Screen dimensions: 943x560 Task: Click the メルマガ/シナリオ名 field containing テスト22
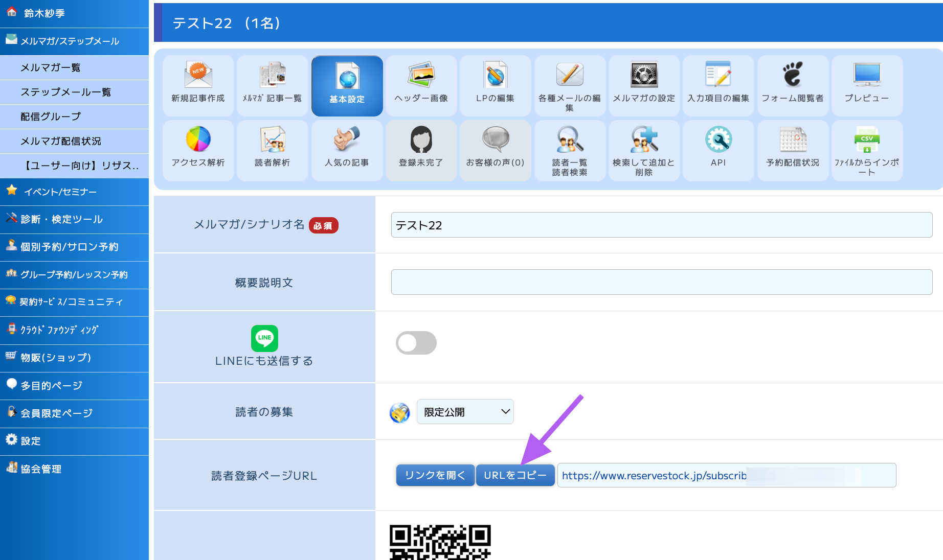(661, 225)
